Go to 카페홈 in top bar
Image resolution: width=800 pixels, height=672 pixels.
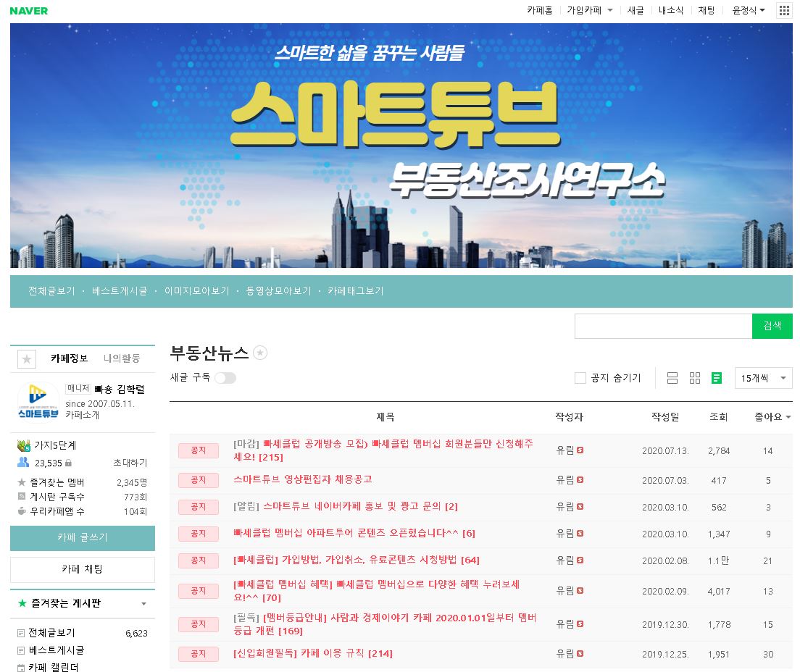tap(540, 10)
